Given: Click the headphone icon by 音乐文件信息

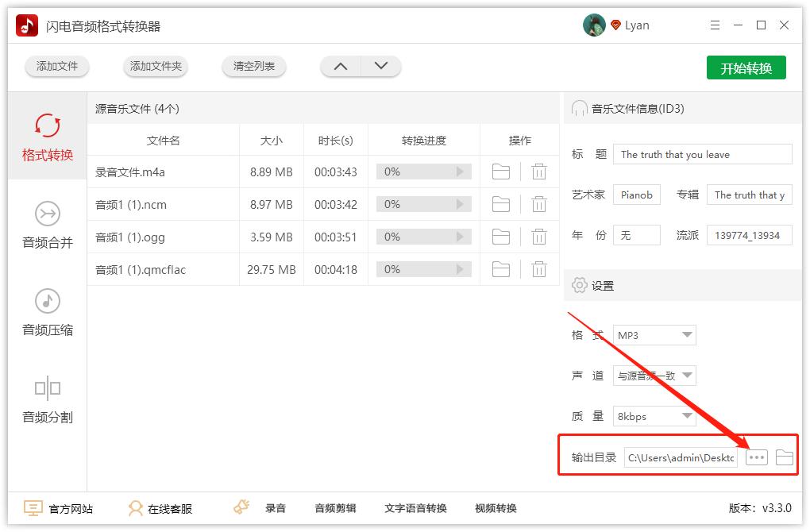Looking at the screenshot, I should tap(579, 109).
